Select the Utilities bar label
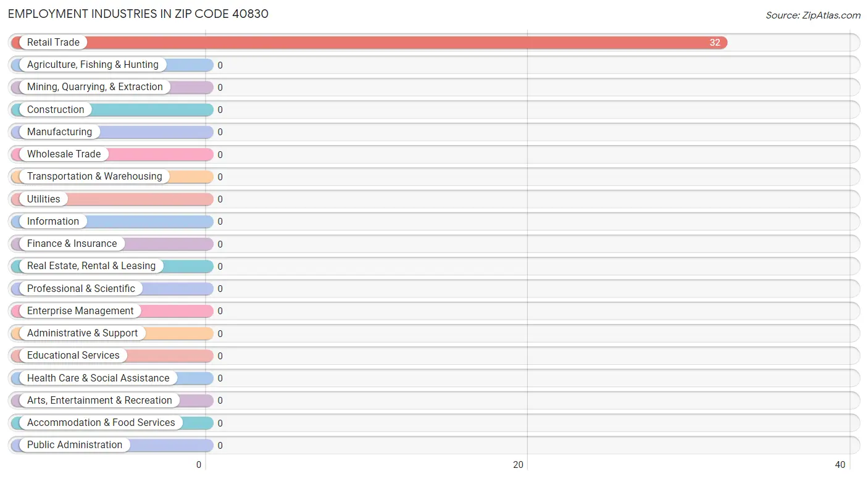868x479 pixels. [44, 199]
